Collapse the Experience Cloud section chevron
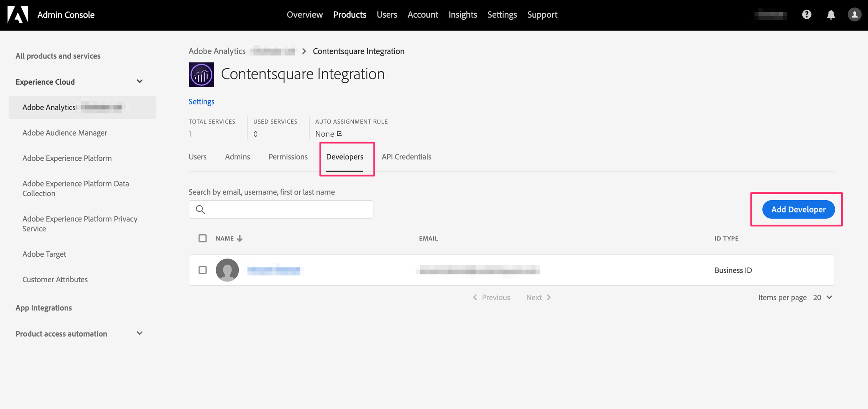This screenshot has height=409, width=868. tap(140, 81)
